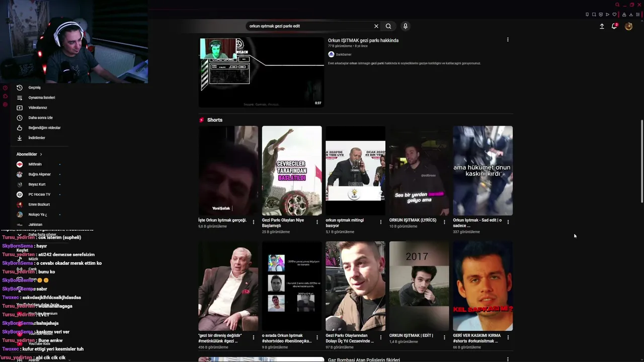Viewport: 644px width, 362px height.
Task: Open the upload video icon
Action: [x=602, y=26]
